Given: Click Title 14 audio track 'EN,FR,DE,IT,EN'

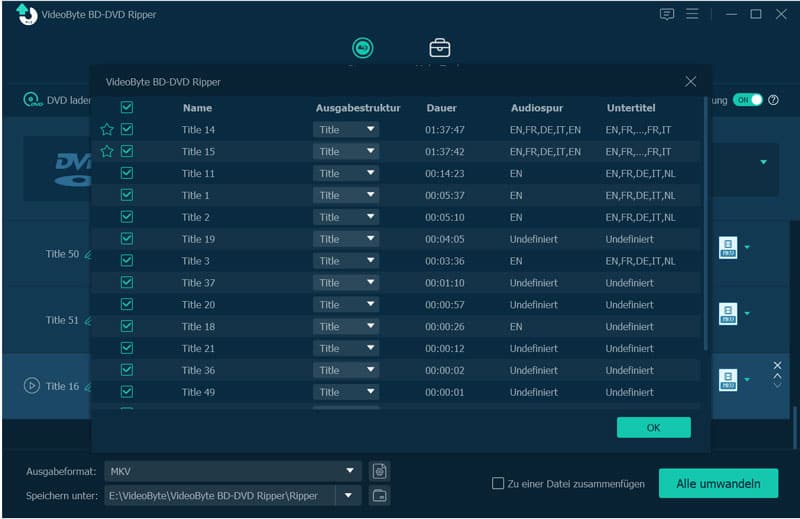Looking at the screenshot, I should 545,130.
